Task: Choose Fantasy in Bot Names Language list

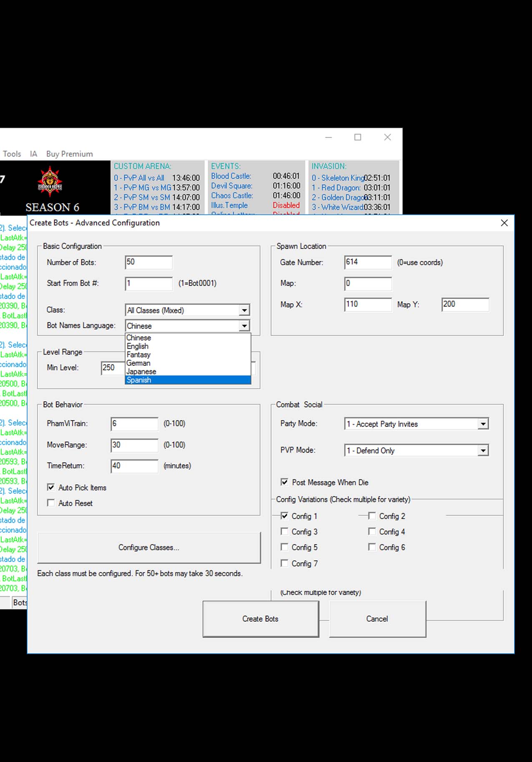Action: coord(188,354)
